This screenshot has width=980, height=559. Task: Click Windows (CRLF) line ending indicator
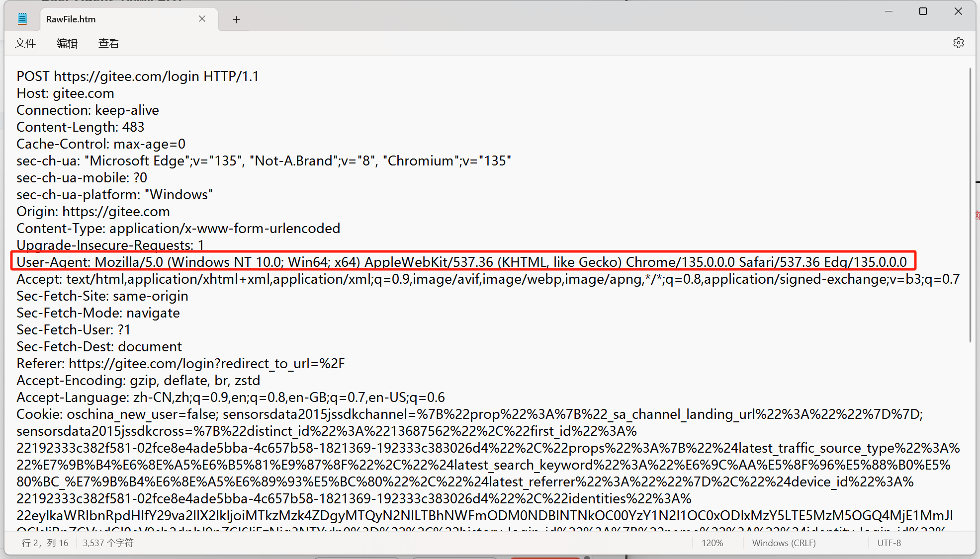[x=784, y=543]
